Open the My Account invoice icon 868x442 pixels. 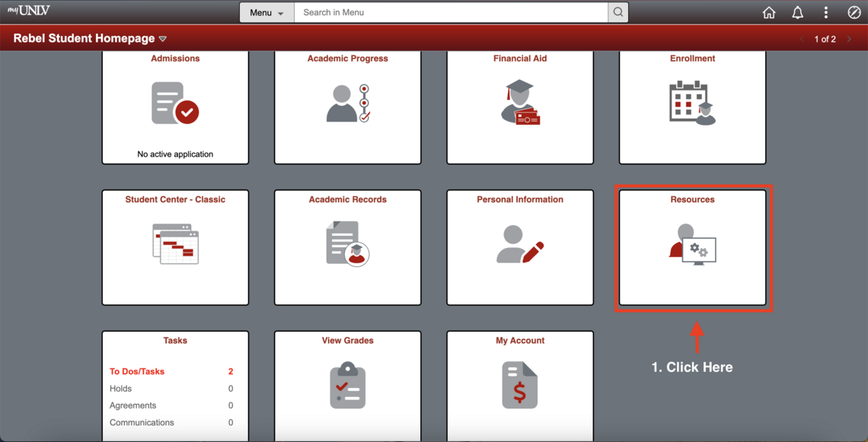[520, 385]
